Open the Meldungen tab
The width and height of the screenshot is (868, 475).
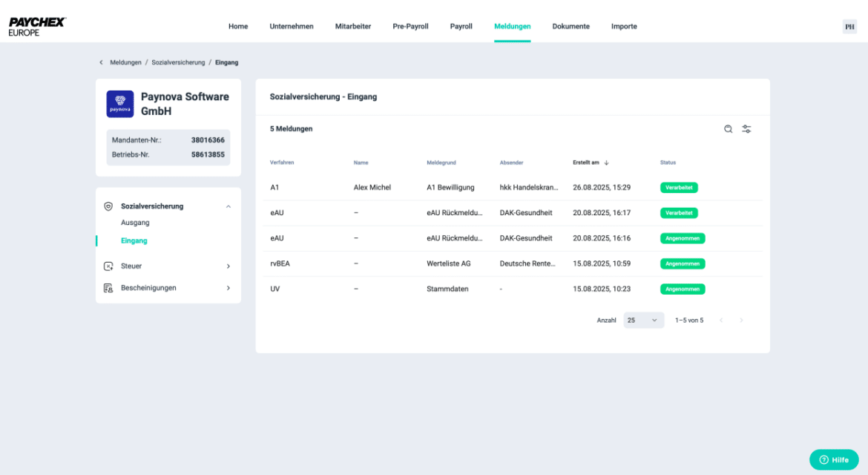(x=512, y=27)
